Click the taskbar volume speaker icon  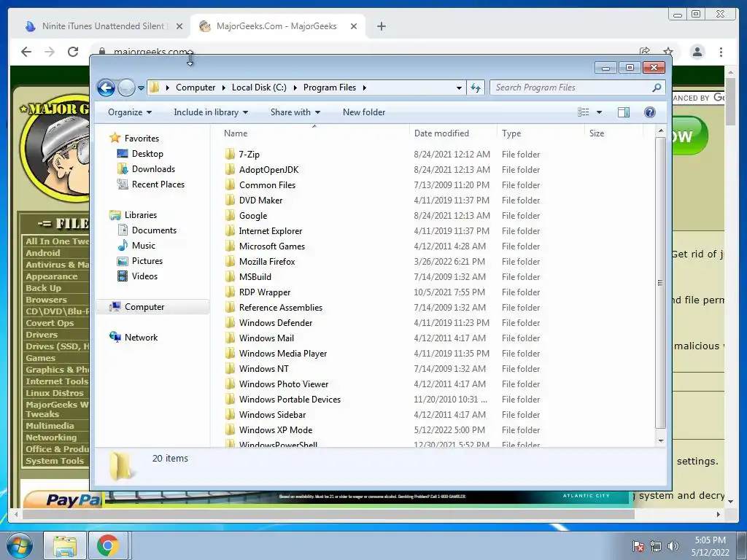673,546
